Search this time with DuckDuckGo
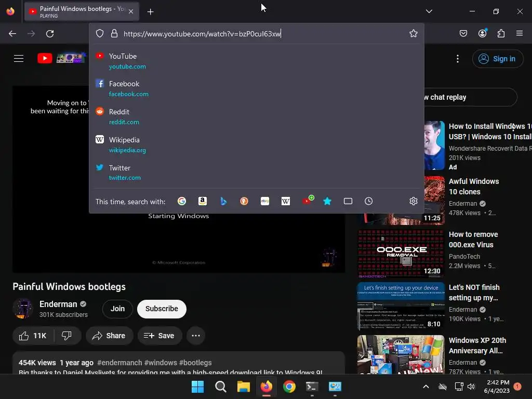The height and width of the screenshot is (399, 532). tap(244, 201)
